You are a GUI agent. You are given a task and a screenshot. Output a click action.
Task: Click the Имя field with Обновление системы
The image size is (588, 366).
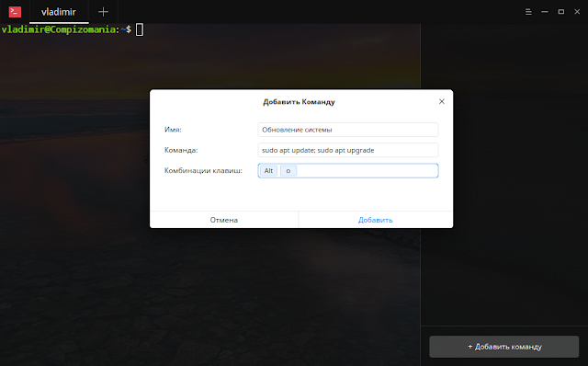(348, 130)
